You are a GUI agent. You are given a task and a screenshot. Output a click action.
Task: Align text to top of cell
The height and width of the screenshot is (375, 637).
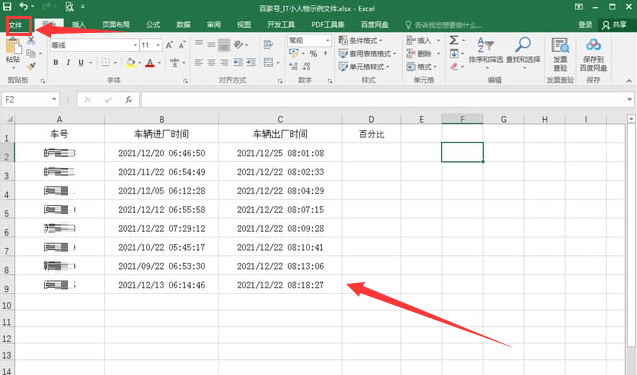click(199, 43)
